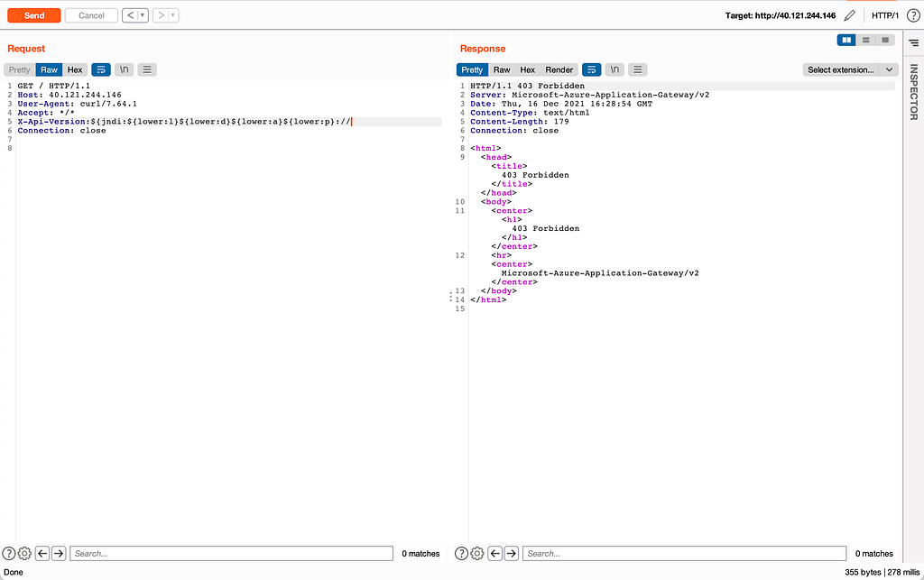The image size is (924, 580).
Task: Open next history dropdown arrow
Action: point(173,15)
